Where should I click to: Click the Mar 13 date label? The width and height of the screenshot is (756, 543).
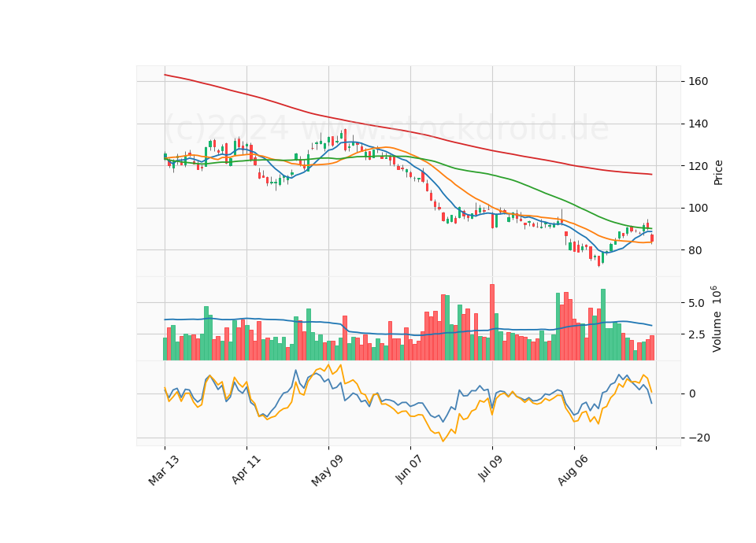pos(164,470)
